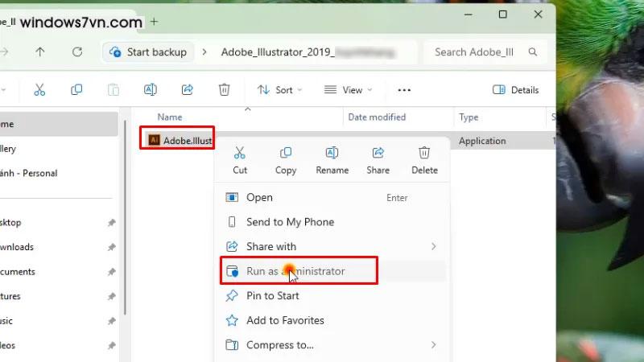Open the new tab plus button
This screenshot has width=644, height=362.
pos(155,21)
